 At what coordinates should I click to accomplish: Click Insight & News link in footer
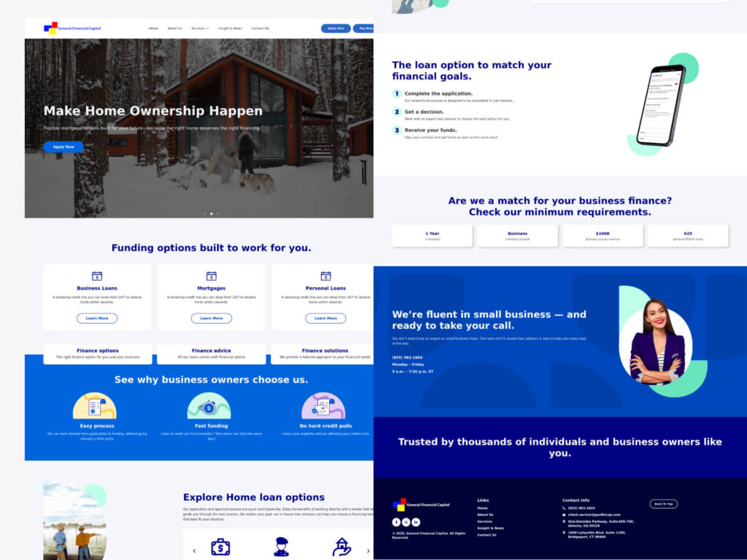coord(491,528)
